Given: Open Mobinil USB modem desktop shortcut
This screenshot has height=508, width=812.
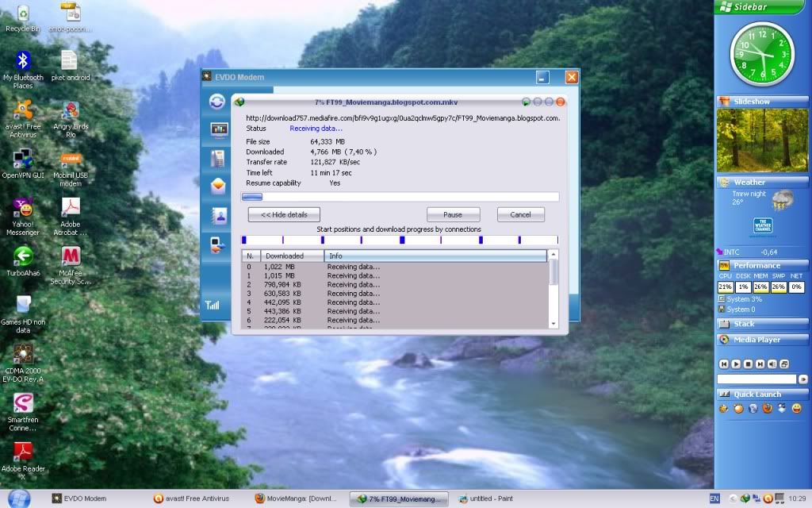Looking at the screenshot, I should 71,169.
